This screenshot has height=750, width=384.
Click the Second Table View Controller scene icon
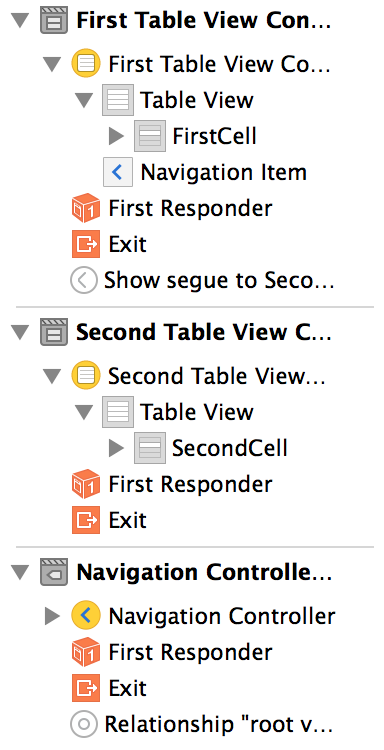[x=54, y=332]
